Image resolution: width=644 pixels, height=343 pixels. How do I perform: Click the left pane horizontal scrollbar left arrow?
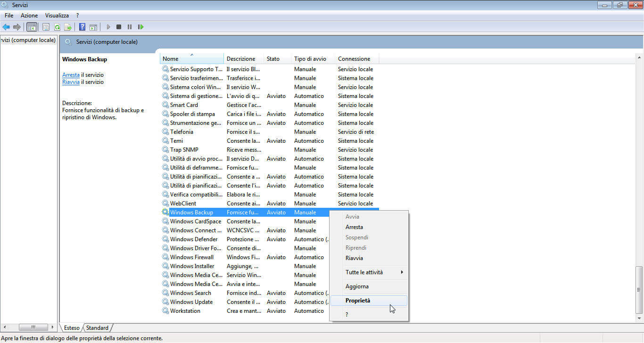[4, 327]
